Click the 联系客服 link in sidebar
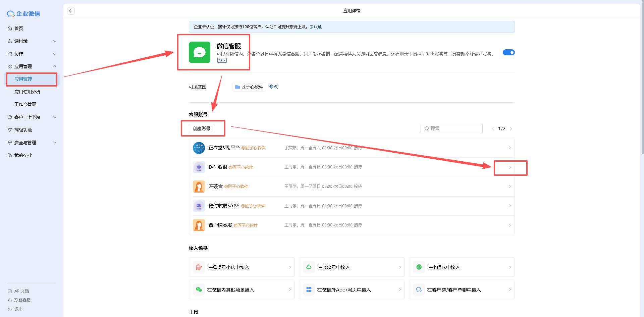Screen dimensions: 644x317 click(22, 300)
